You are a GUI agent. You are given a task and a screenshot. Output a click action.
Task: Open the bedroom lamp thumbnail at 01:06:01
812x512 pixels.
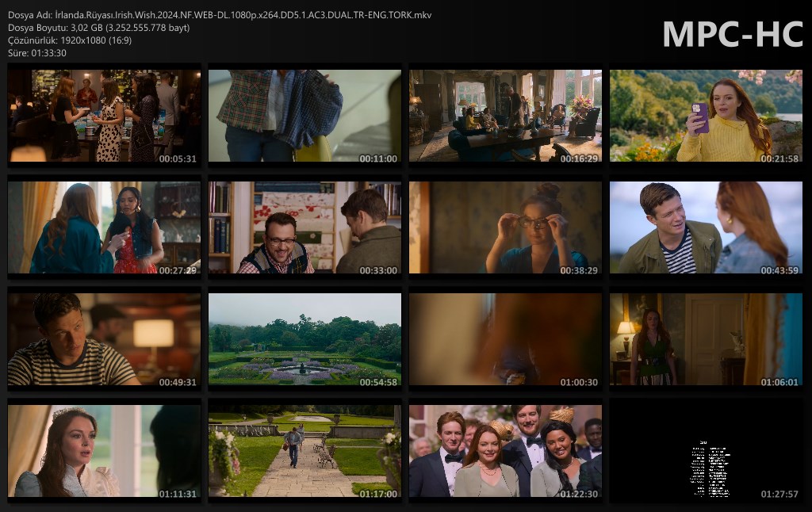point(706,339)
